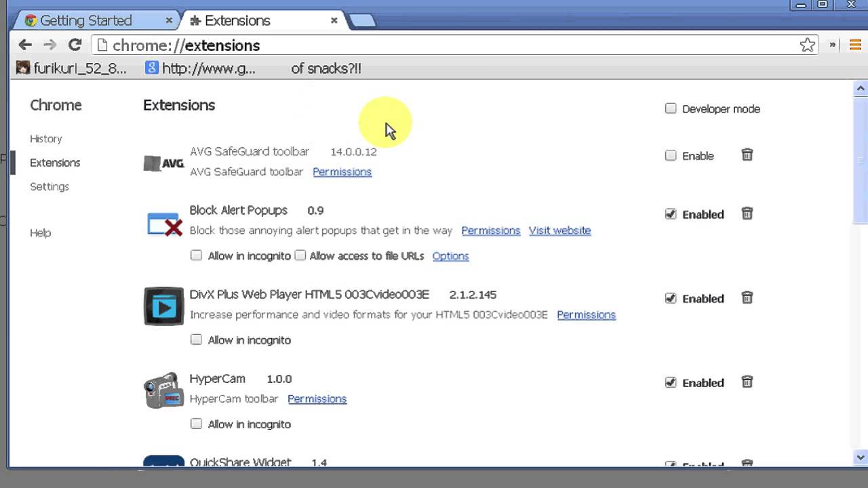Screen dimensions: 868x488
Task: Go back with the browser back arrow
Action: click(25, 45)
